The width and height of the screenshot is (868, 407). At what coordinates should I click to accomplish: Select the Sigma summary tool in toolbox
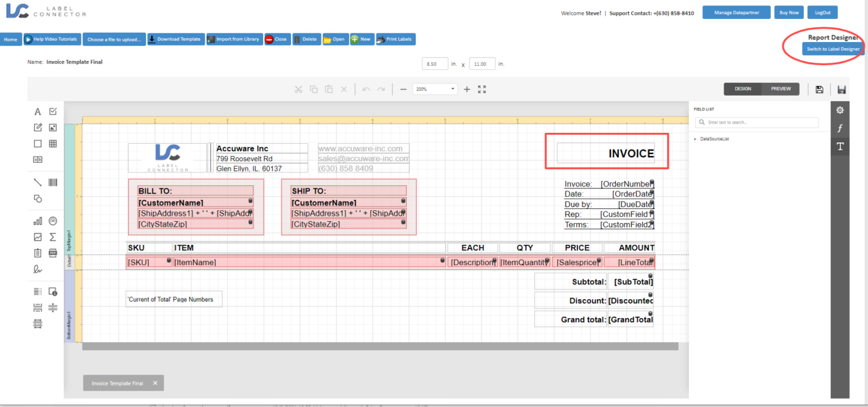[x=53, y=237]
